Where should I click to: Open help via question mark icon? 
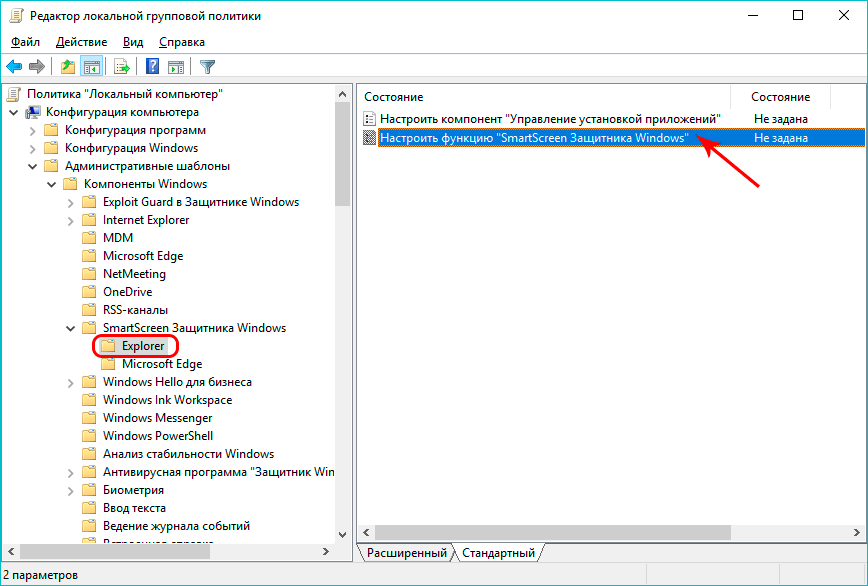click(152, 67)
